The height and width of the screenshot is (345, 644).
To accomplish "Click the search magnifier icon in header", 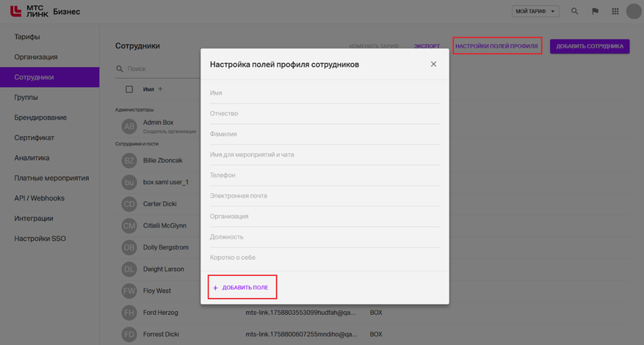I will click(x=574, y=11).
